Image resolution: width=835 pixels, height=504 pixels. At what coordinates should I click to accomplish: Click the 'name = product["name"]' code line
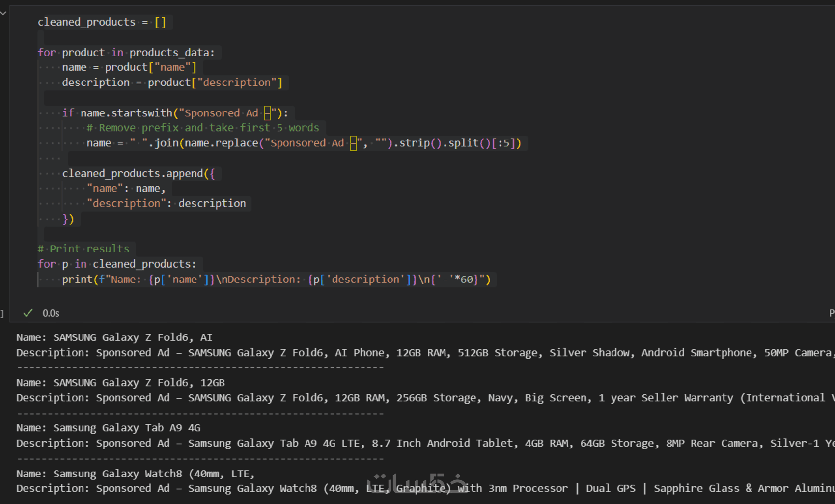click(x=129, y=67)
